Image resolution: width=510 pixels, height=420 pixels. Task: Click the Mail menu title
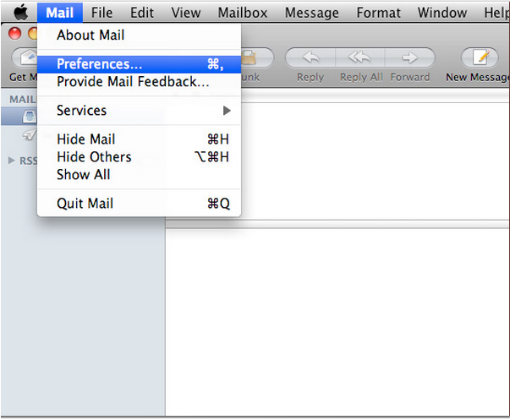pyautogui.click(x=60, y=13)
